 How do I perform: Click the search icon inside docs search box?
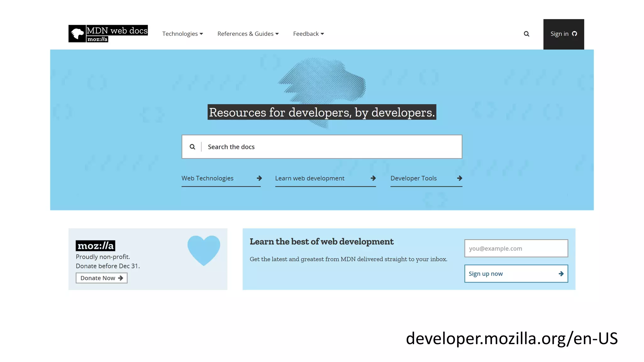[x=192, y=147]
